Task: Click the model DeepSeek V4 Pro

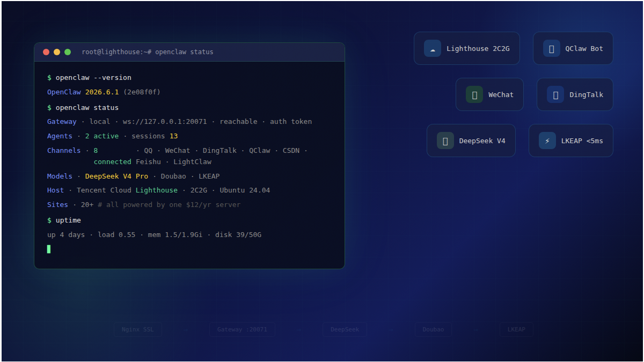Action: click(116, 176)
